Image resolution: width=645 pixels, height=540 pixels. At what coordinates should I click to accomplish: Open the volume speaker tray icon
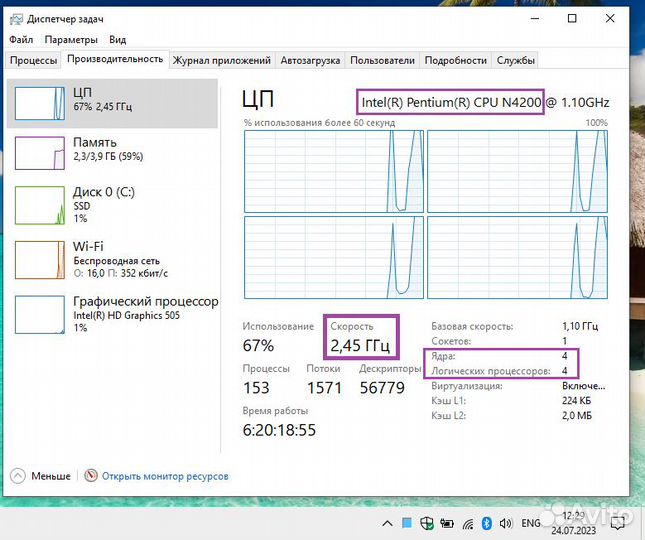tap(506, 524)
